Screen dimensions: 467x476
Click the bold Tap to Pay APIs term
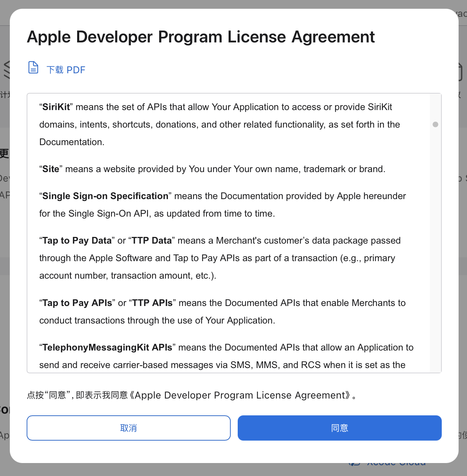pos(77,303)
